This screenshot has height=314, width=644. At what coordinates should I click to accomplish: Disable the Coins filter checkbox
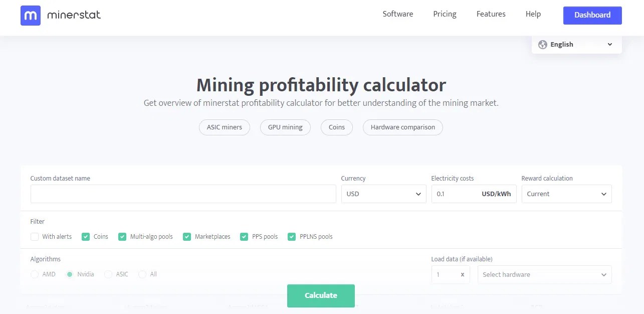click(86, 236)
